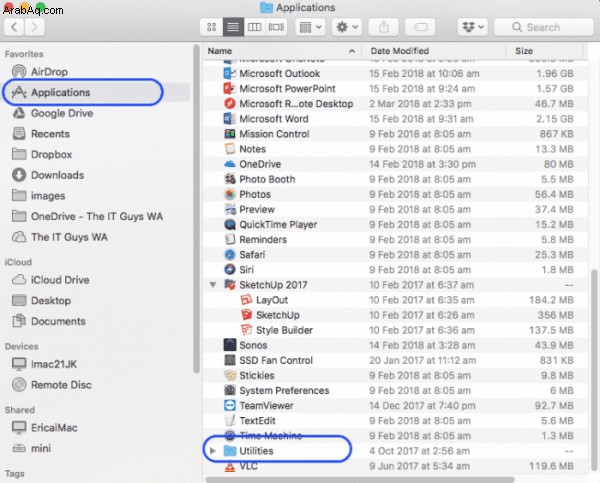Viewport: 600px width, 483px height.
Task: Select LayOut inside SketchUp 2017
Action: (x=395, y=300)
